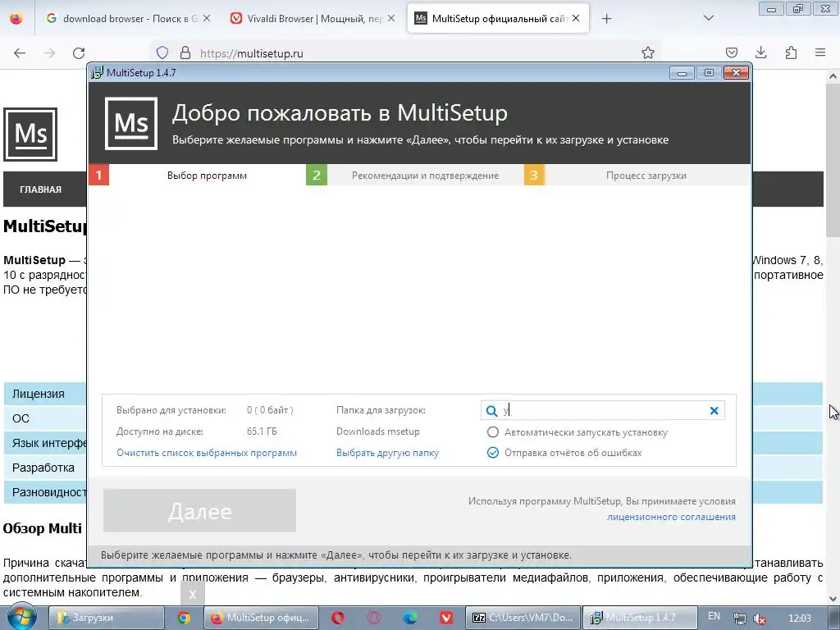Enable automatic installation launch radio option

coord(492,432)
